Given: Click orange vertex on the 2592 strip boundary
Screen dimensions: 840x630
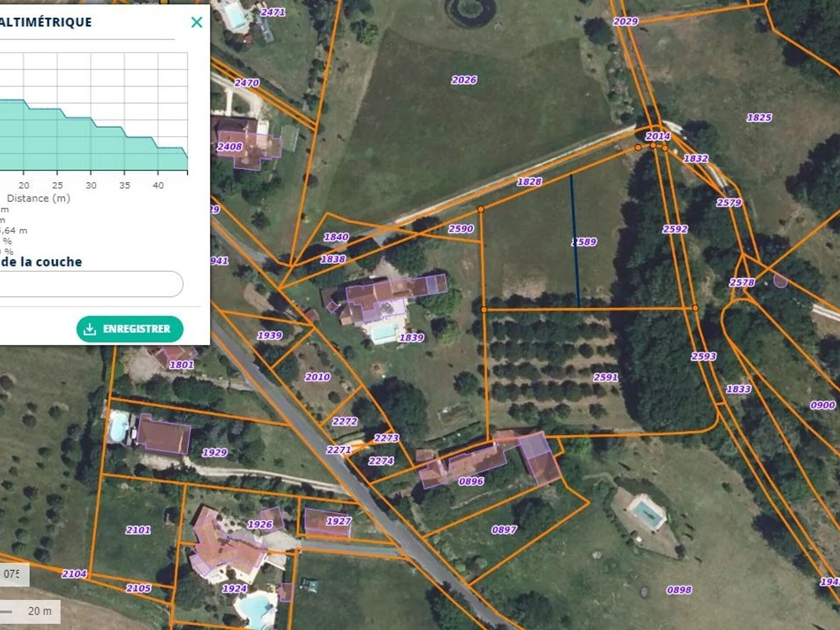Looking at the screenshot, I should (695, 308).
